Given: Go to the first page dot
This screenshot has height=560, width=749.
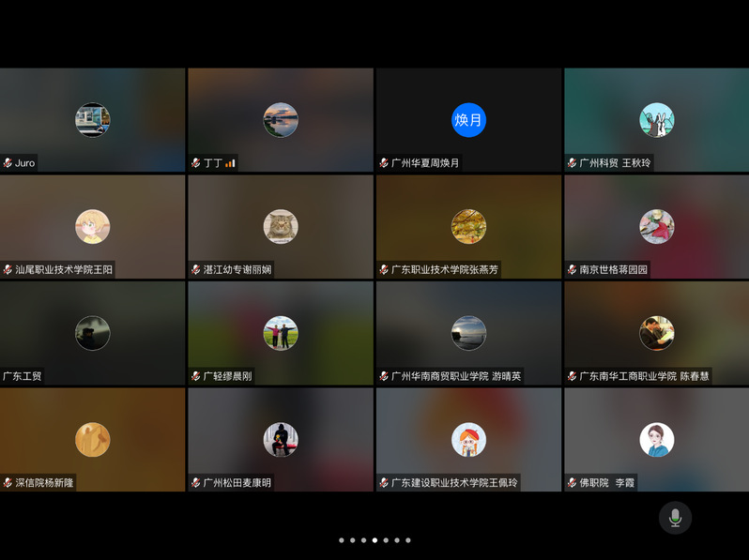Looking at the screenshot, I should point(341,540).
